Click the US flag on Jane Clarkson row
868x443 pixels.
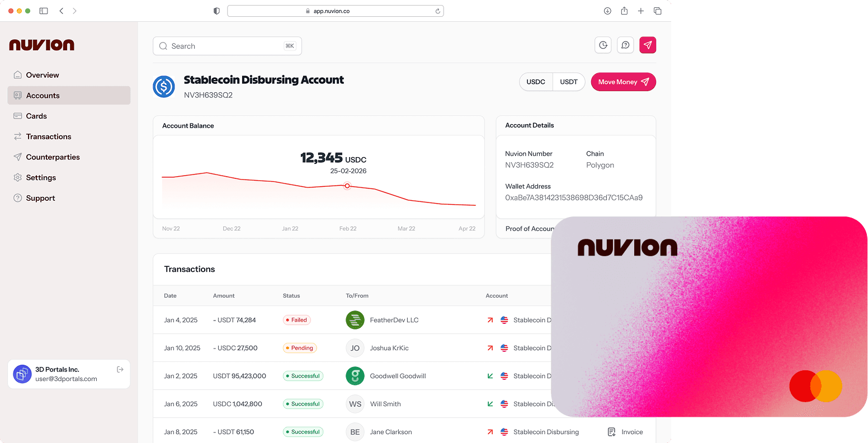tap(504, 432)
